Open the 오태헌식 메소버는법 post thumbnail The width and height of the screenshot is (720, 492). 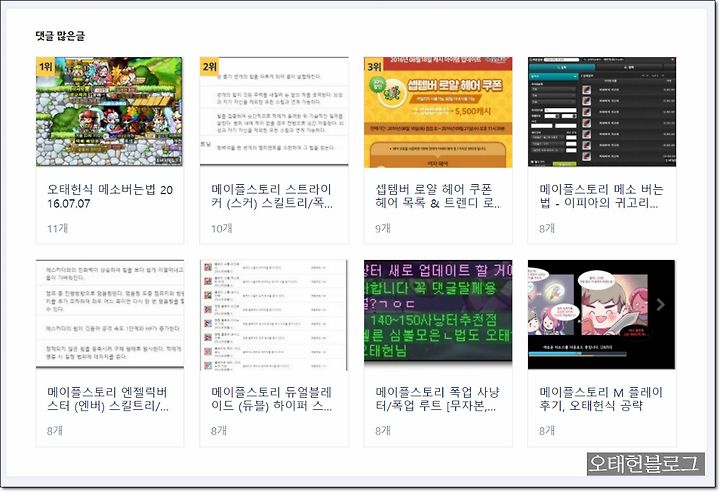(109, 112)
